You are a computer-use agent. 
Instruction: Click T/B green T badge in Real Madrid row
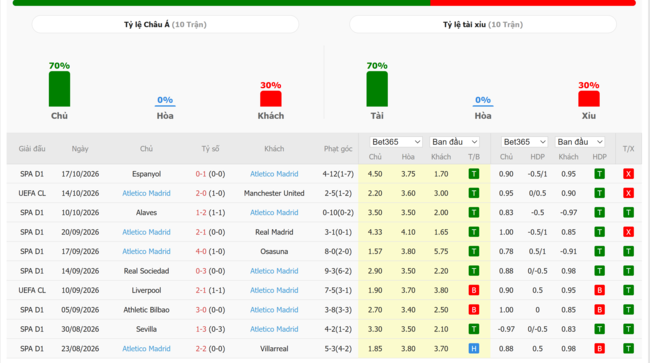pos(473,232)
